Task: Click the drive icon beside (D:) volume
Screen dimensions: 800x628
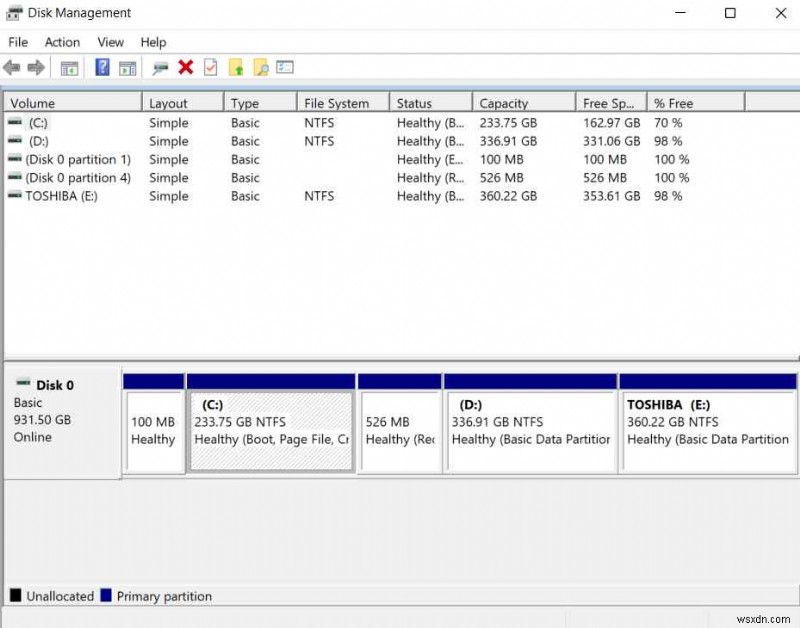Action: tap(15, 140)
